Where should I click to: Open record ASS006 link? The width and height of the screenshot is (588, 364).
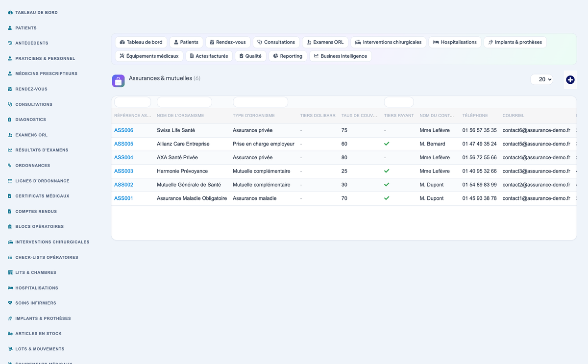(x=123, y=130)
